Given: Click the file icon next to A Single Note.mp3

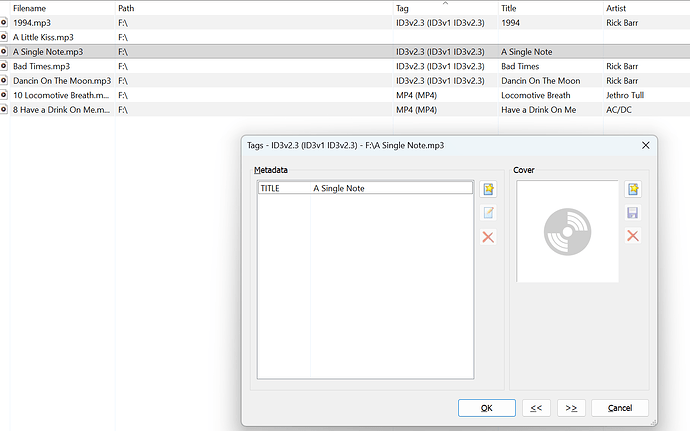Looking at the screenshot, I should coord(4,52).
